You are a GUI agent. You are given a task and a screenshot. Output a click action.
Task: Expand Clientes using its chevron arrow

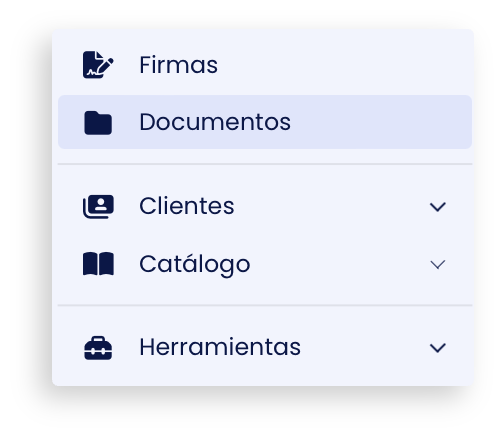pos(438,207)
